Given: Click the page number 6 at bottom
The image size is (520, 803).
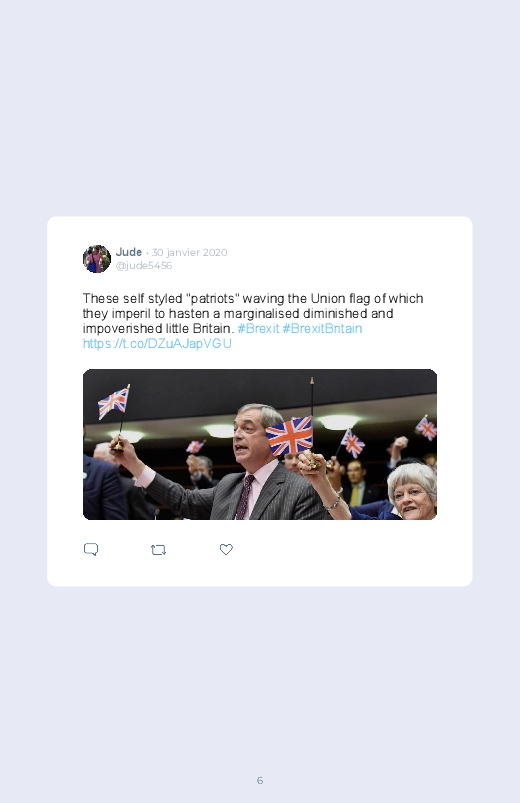Looking at the screenshot, I should point(260,780).
